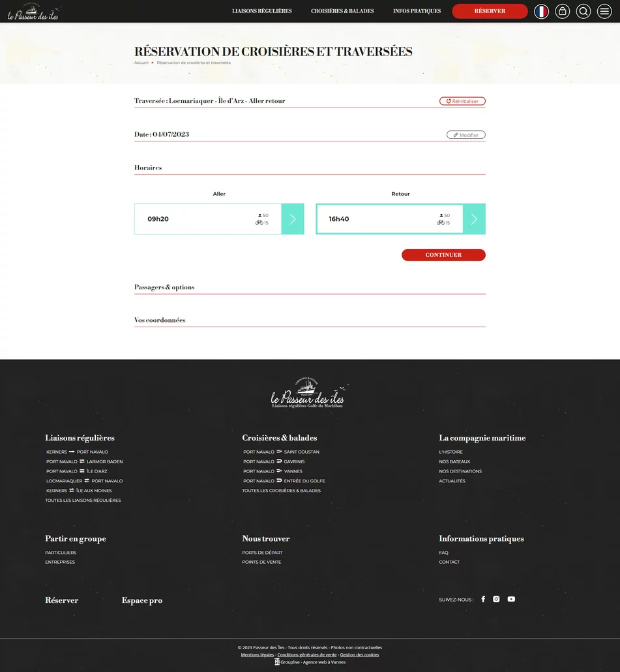
Task: Open Liaisons Régulières menu
Action: tap(261, 11)
